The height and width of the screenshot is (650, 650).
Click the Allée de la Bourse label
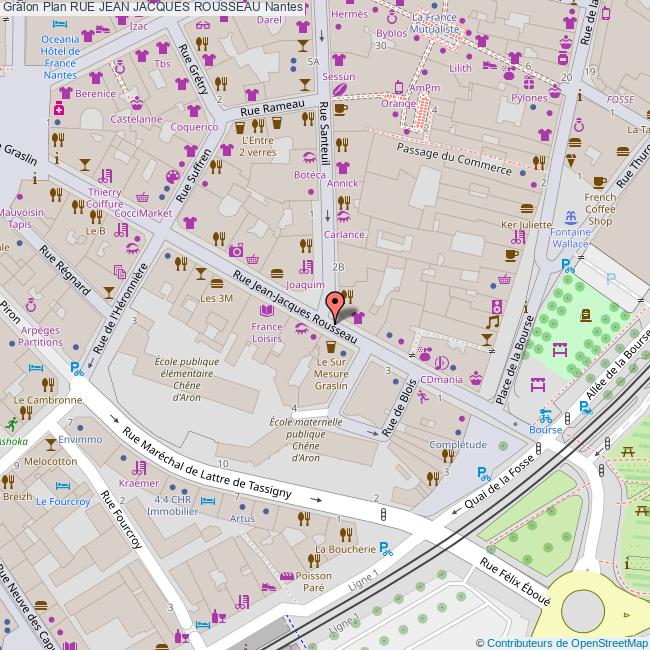pyautogui.click(x=618, y=364)
